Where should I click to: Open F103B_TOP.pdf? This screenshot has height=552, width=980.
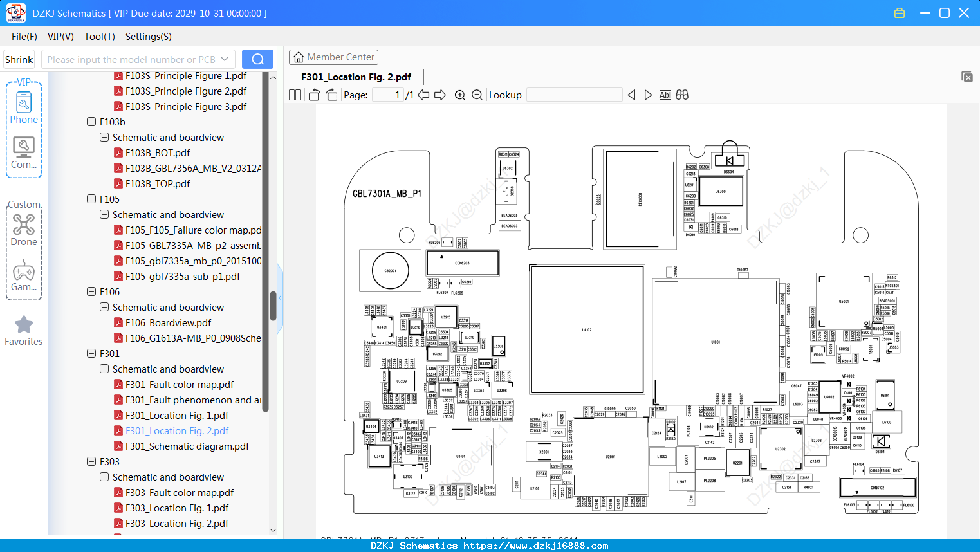(158, 184)
